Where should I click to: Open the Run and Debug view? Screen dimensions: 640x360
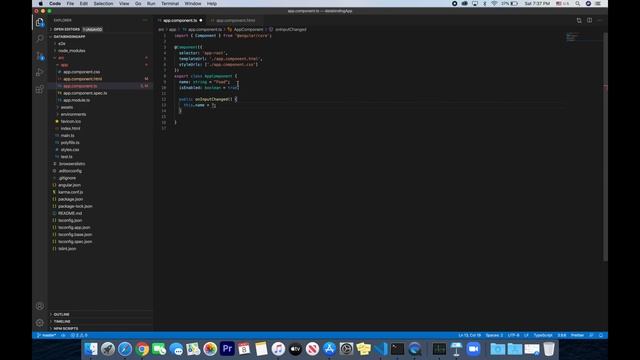pos(40,72)
